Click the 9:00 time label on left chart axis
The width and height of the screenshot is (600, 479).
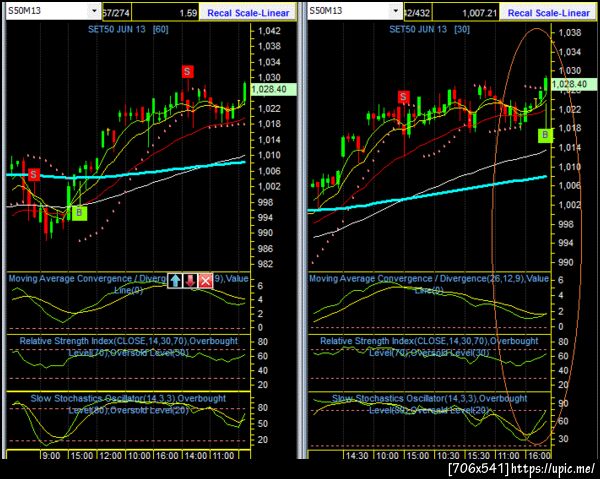point(51,456)
